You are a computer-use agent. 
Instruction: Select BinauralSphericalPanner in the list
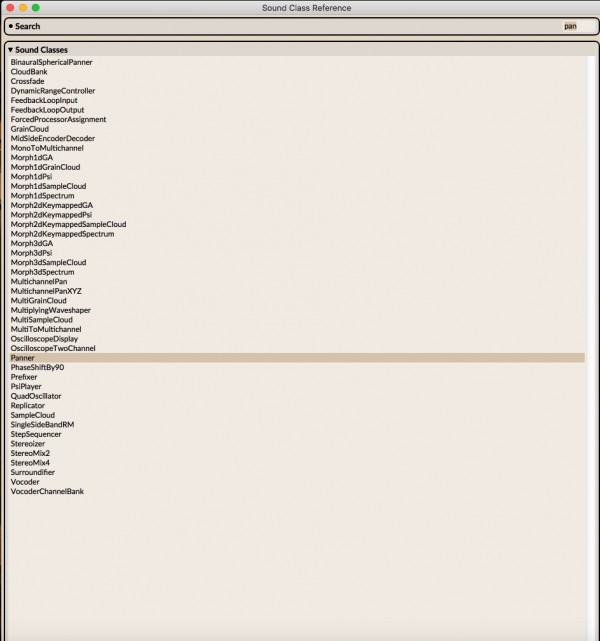pyautogui.click(x=51, y=62)
